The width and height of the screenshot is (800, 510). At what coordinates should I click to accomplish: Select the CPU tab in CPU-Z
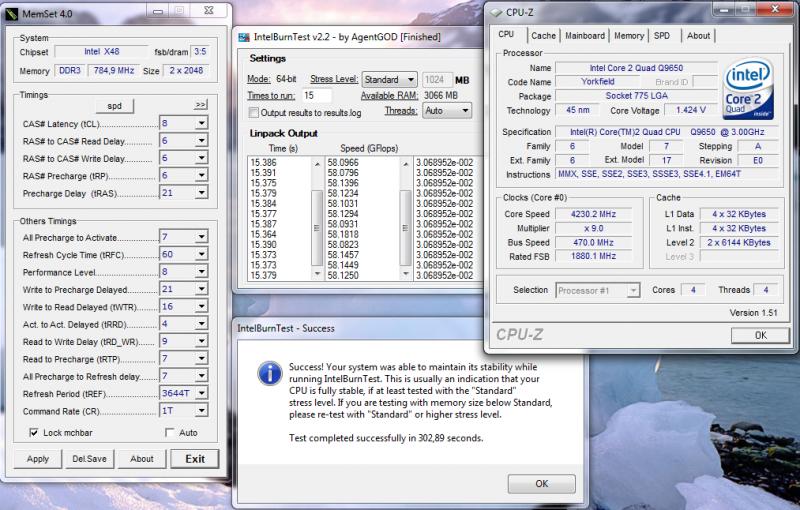(x=506, y=34)
